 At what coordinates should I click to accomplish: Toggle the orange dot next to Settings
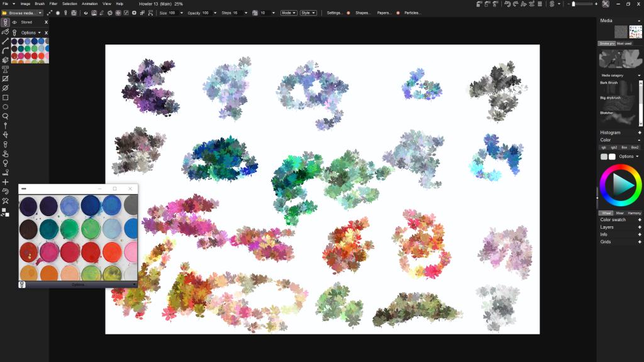coord(348,13)
